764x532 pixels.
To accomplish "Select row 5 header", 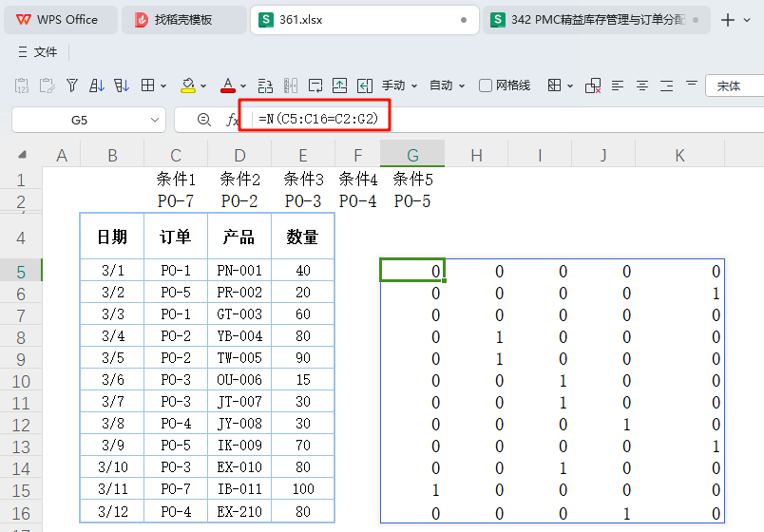I will pos(21,271).
